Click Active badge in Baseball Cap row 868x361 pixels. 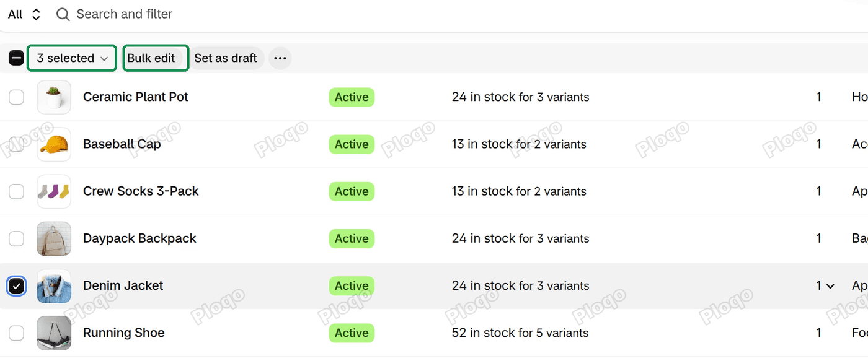[x=352, y=144]
